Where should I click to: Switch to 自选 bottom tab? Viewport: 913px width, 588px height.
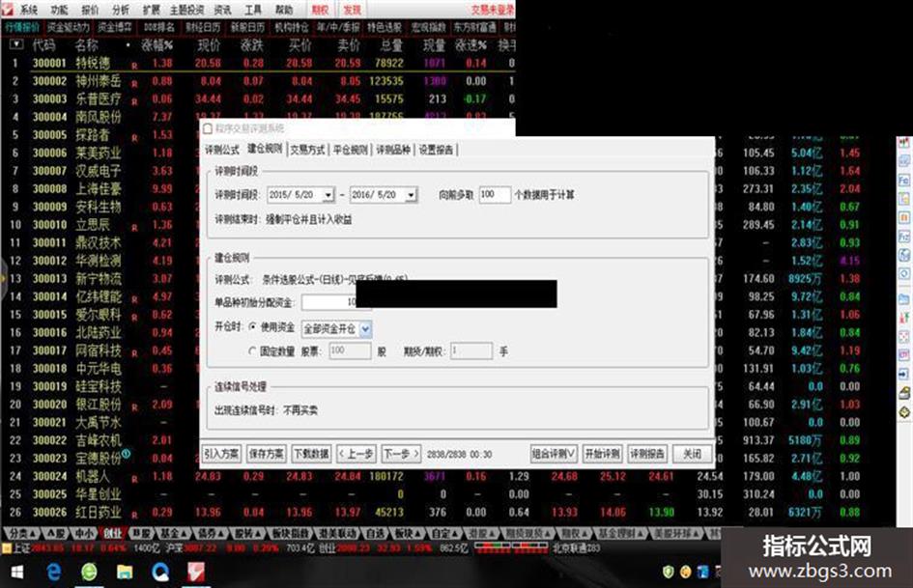(375, 533)
